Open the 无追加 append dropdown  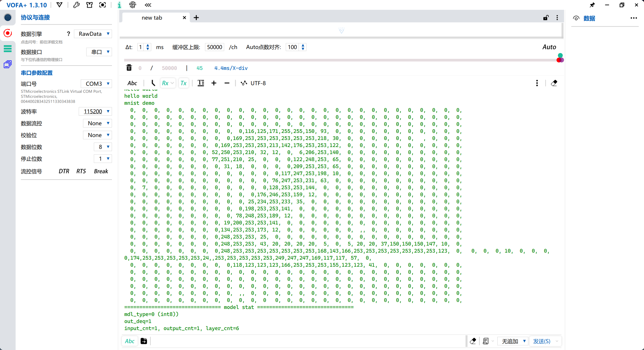click(x=513, y=341)
